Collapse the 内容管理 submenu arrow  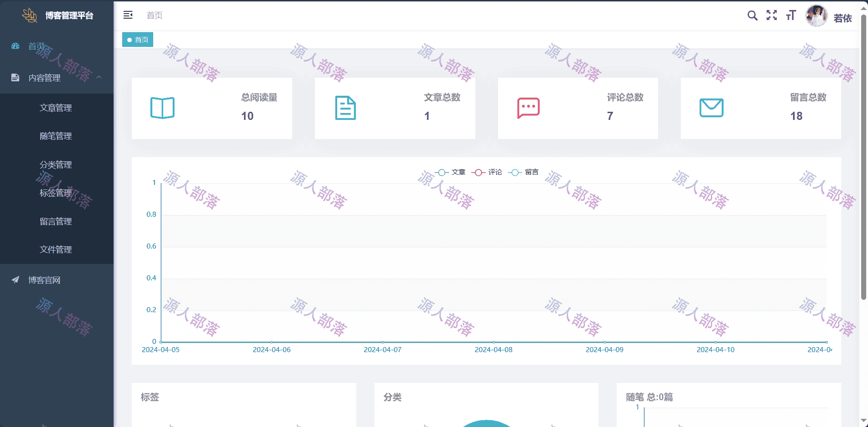coord(99,77)
